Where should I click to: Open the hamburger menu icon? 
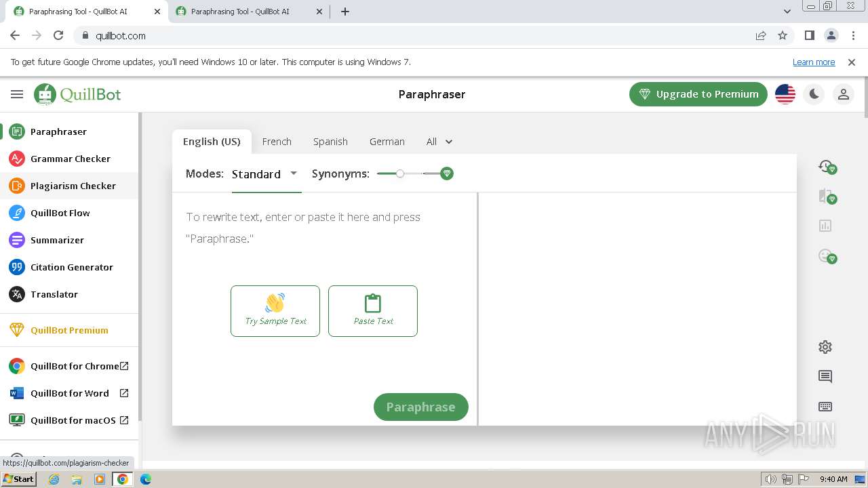tap(17, 94)
